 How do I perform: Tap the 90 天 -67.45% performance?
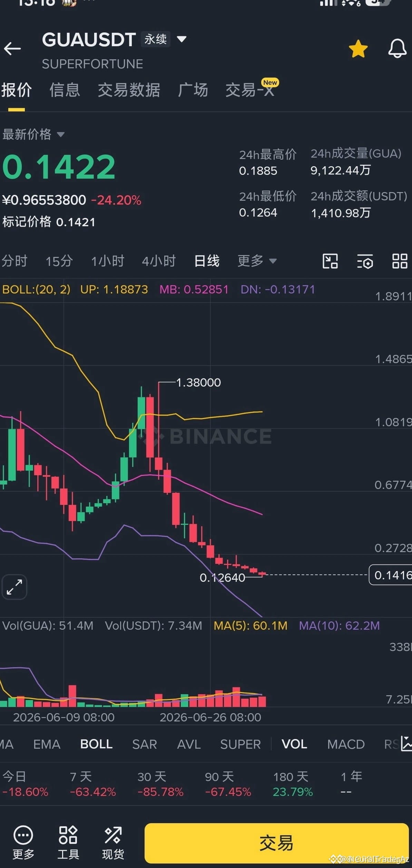point(228,784)
